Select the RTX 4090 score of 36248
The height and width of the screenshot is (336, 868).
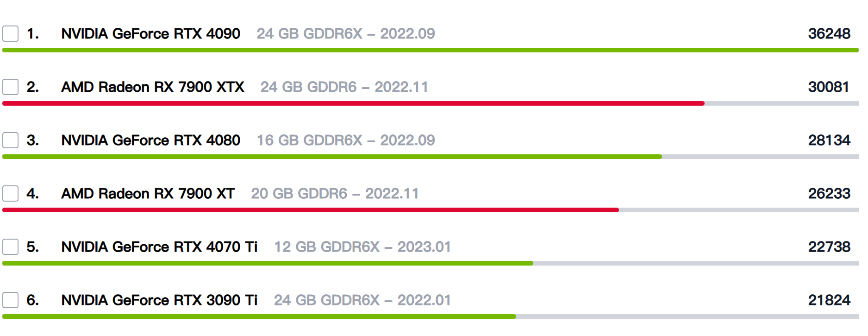coord(829,33)
